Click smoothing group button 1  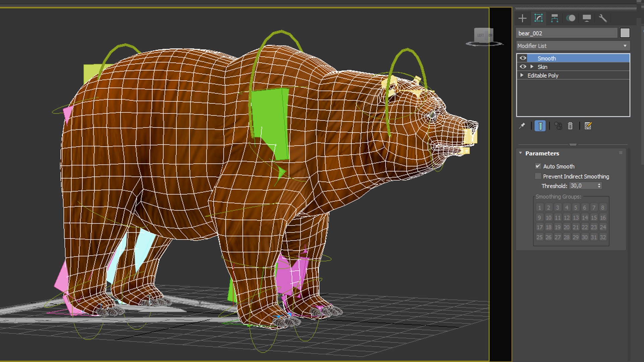pyautogui.click(x=539, y=207)
